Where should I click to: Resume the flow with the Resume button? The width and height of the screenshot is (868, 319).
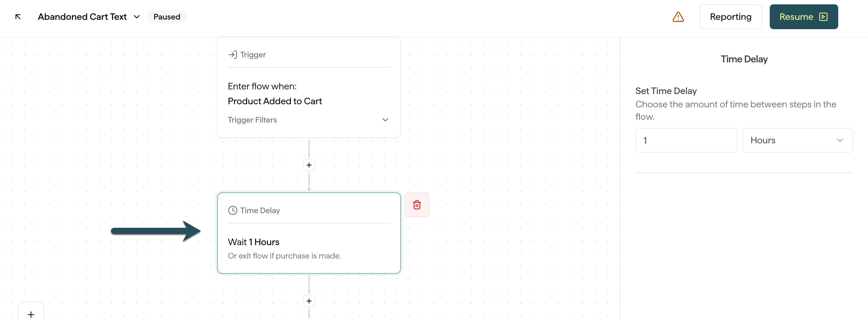[804, 17]
